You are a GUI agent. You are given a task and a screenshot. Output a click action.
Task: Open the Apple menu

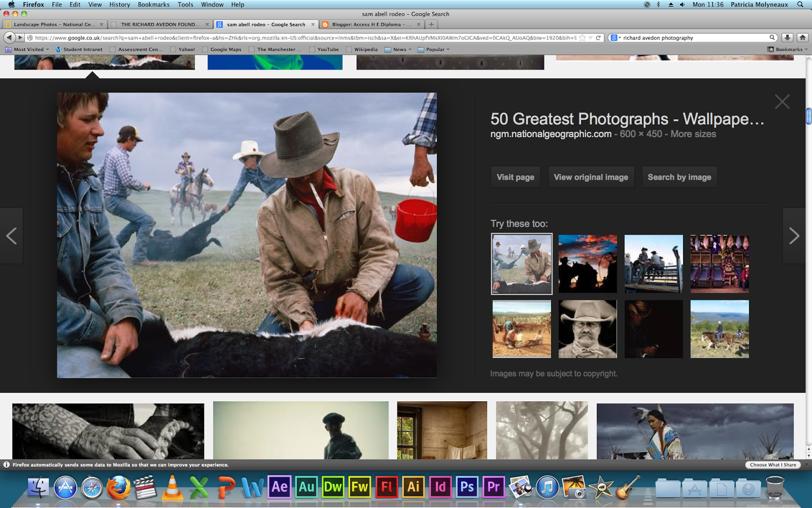(11, 5)
